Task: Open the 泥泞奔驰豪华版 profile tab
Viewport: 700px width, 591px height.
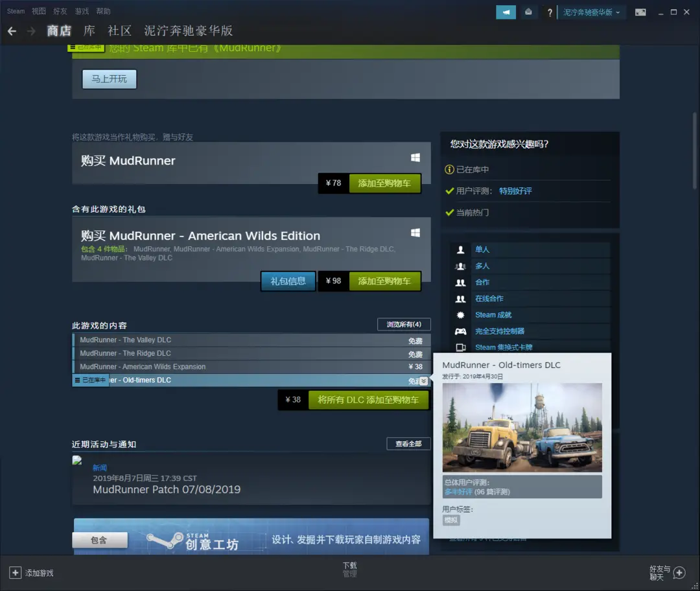Action: (189, 31)
